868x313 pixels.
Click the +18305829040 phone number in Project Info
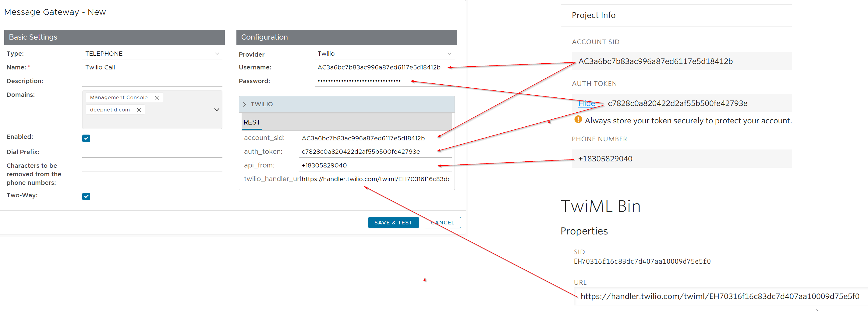[x=605, y=159]
